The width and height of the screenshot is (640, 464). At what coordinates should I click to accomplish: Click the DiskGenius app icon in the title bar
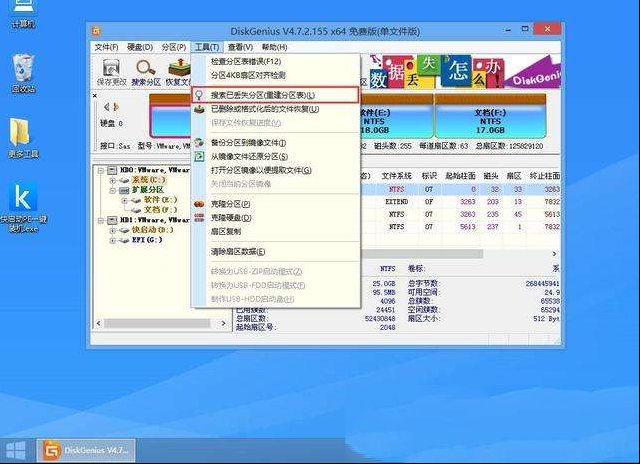[97, 31]
